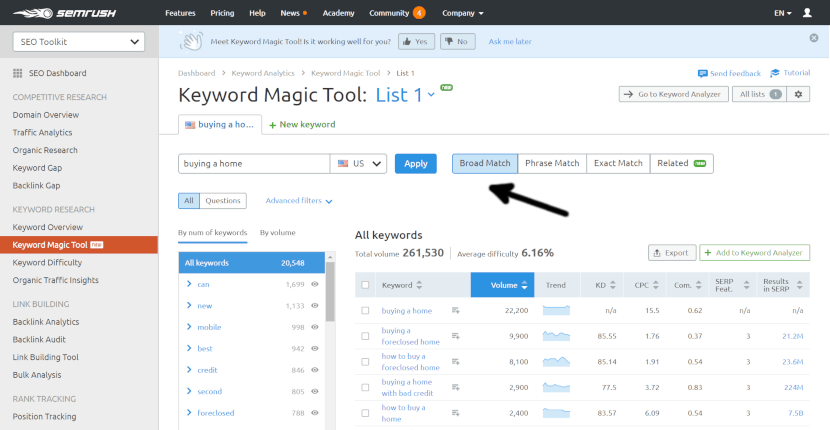Open the settings gear next to All lists
This screenshot has width=830, height=430.
[x=798, y=94]
